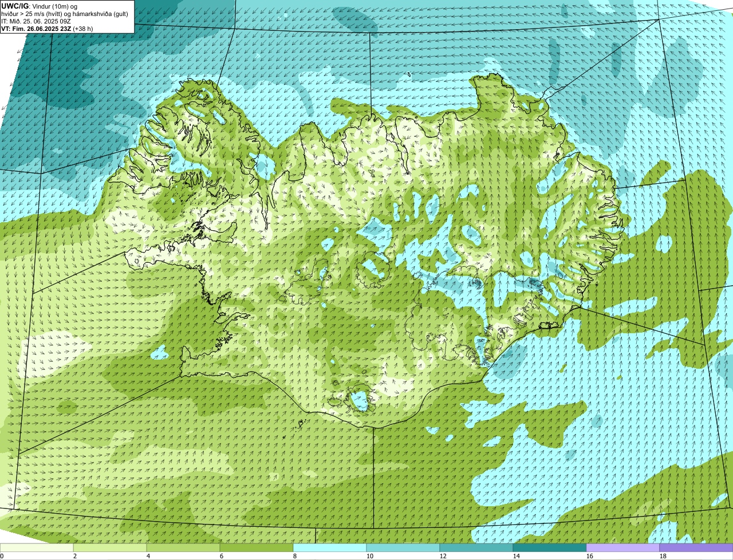Click the init time "IT: Mið. 25. 06. 2025 09Z"
The image size is (733, 560).
(x=36, y=21)
